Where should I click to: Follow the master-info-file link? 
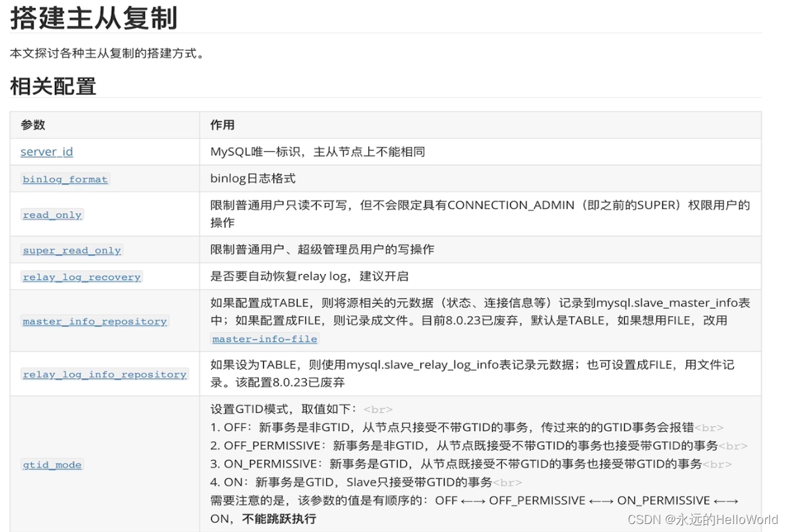coord(265,339)
